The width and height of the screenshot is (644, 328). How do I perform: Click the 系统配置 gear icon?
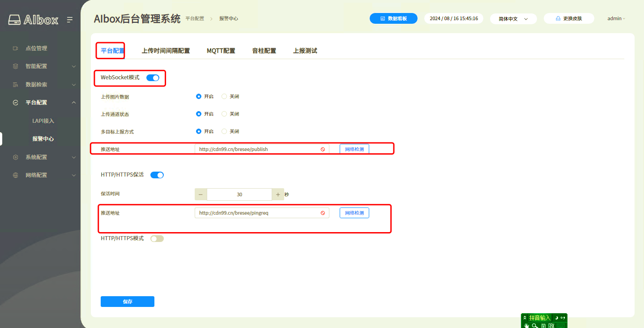click(x=16, y=157)
